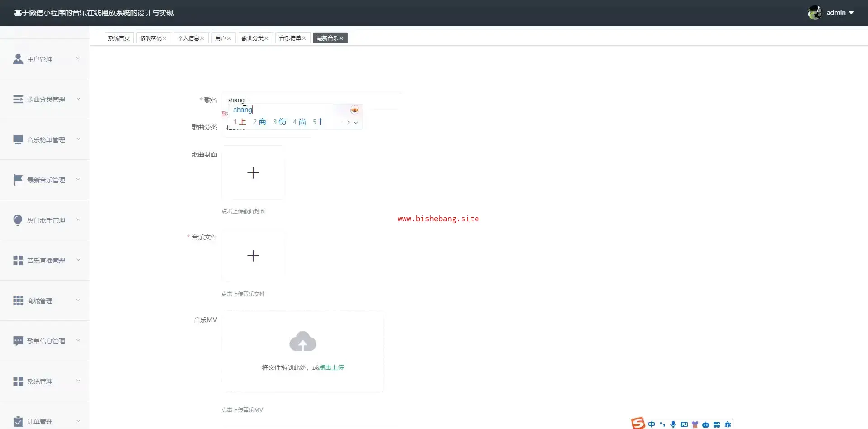Screen dimensions: 868x429
Task: Expand the 热门歌手管理 menu chevron
Action: [x=78, y=219]
